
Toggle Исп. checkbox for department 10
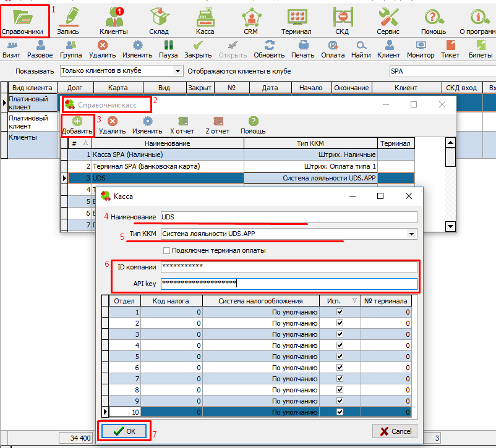340,412
